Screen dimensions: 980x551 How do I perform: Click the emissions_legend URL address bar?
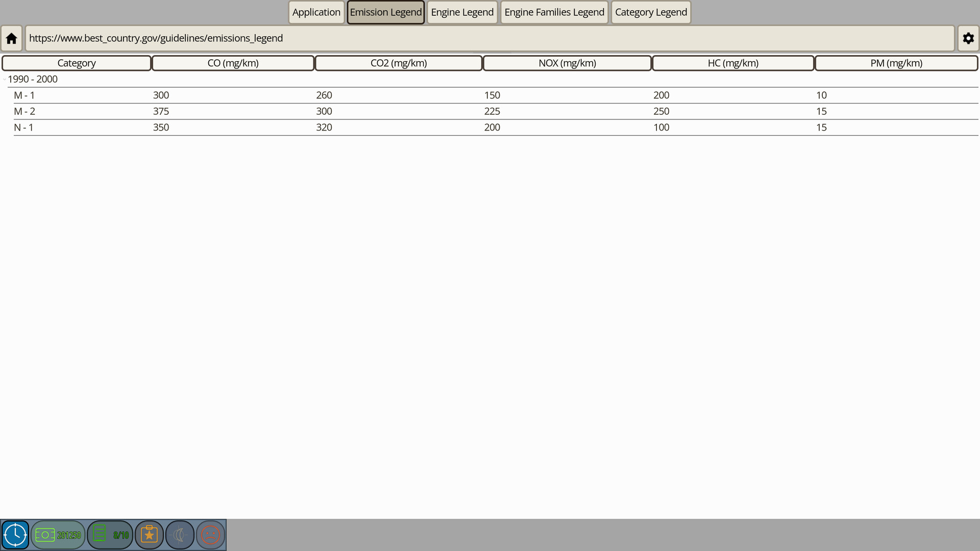[x=489, y=38]
